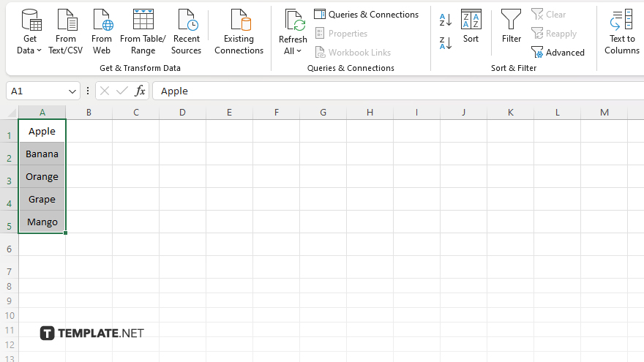Launch Text to Columns wizard

tap(621, 31)
